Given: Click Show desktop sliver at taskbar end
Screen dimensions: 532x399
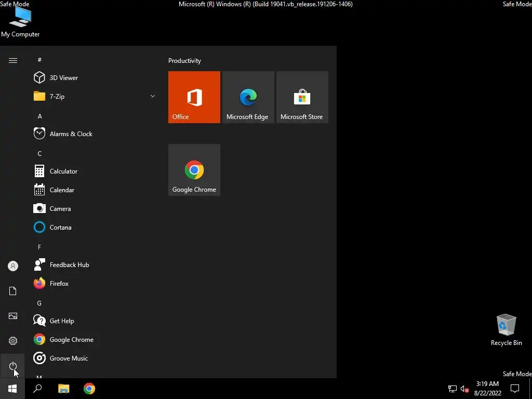Looking at the screenshot, I should pyautogui.click(x=530, y=389).
